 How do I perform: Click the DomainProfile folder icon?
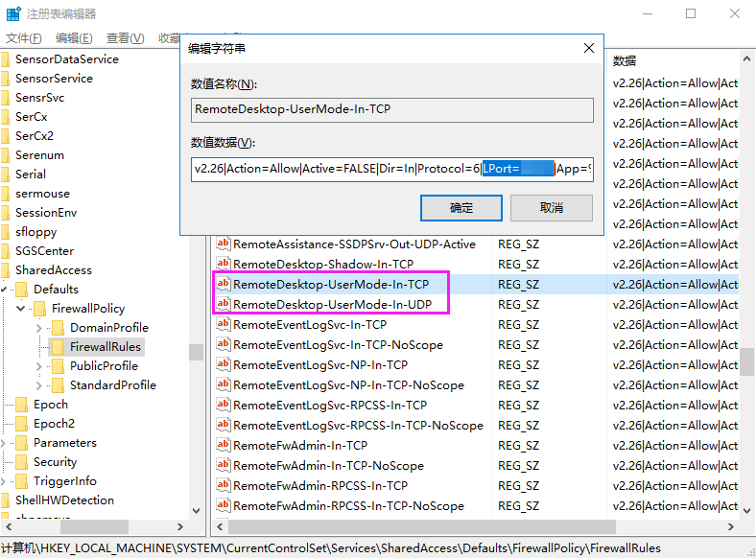pyautogui.click(x=58, y=328)
